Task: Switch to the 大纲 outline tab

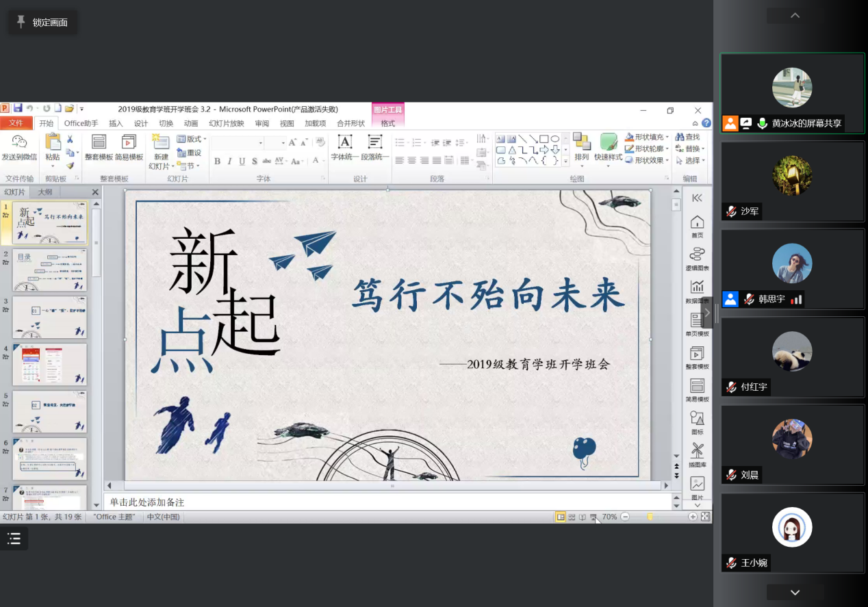Action: (45, 192)
